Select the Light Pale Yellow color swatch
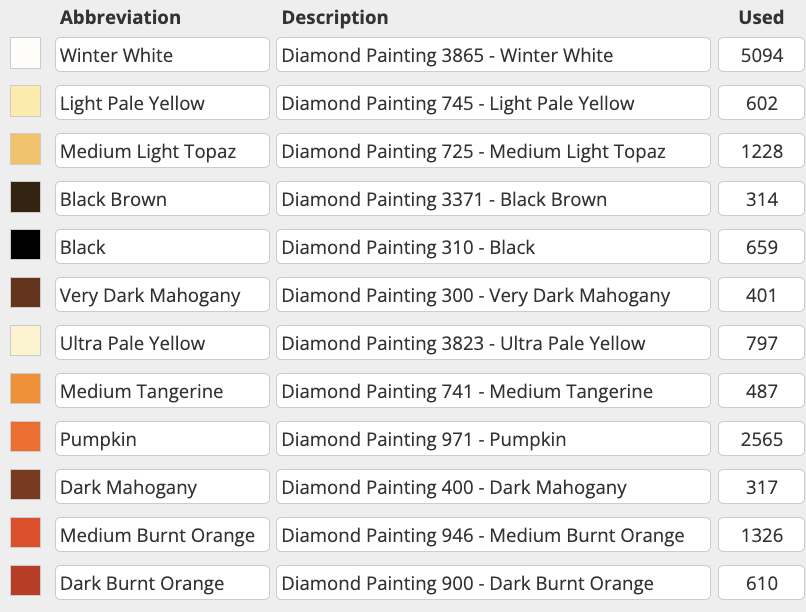The height and width of the screenshot is (612, 806). (25, 102)
